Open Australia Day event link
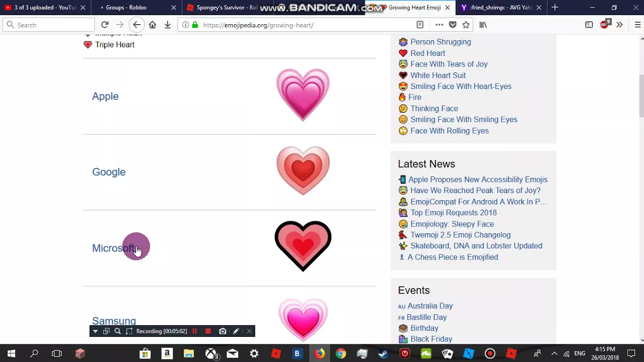 430,306
